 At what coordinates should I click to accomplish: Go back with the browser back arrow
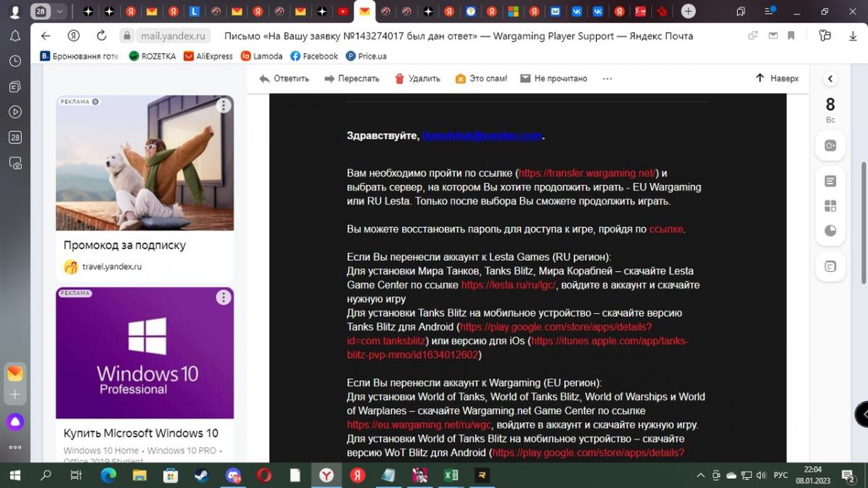coord(46,35)
